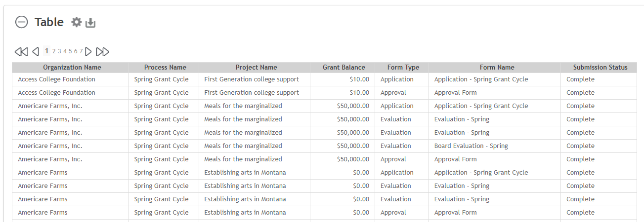644x222 pixels.
Task: Select page 6 in pagination
Action: tap(76, 51)
